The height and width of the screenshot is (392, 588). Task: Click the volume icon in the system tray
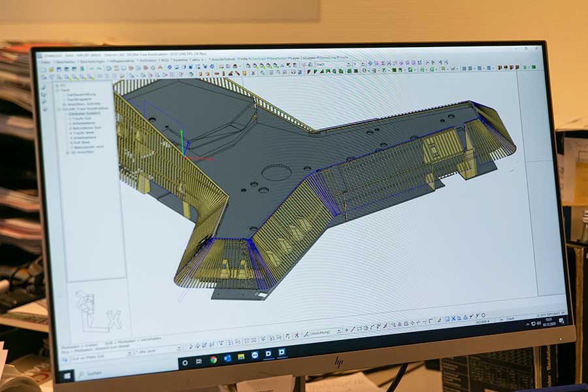pyautogui.click(x=538, y=323)
